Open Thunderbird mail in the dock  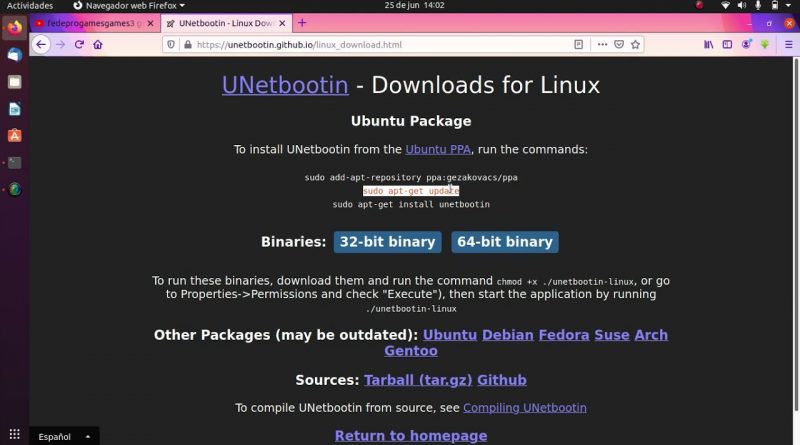(14, 55)
